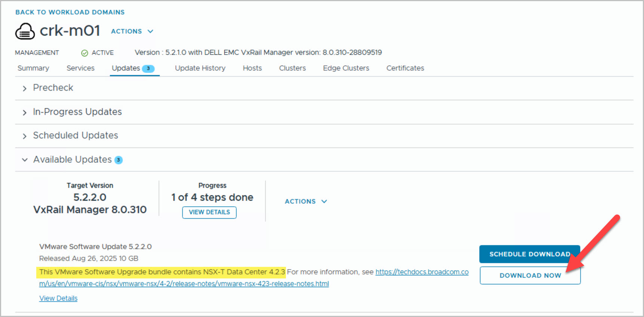Go back to Workload Domains
This screenshot has height=317, width=644.
(x=70, y=12)
